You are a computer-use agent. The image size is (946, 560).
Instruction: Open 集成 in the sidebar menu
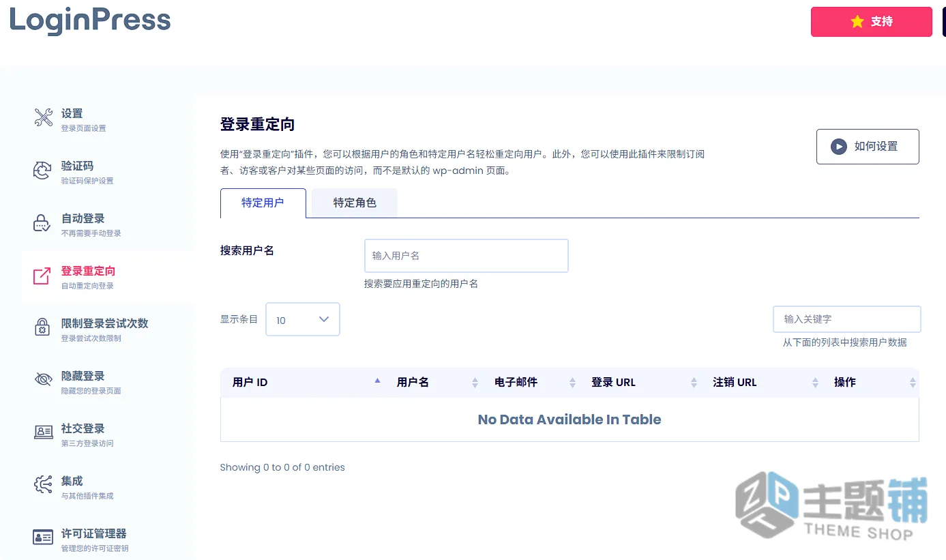pyautogui.click(x=107, y=486)
